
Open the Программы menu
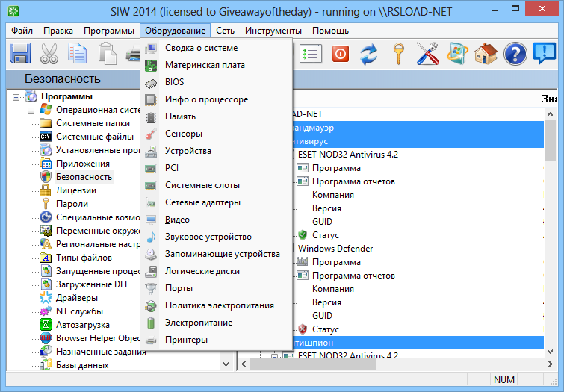click(109, 31)
